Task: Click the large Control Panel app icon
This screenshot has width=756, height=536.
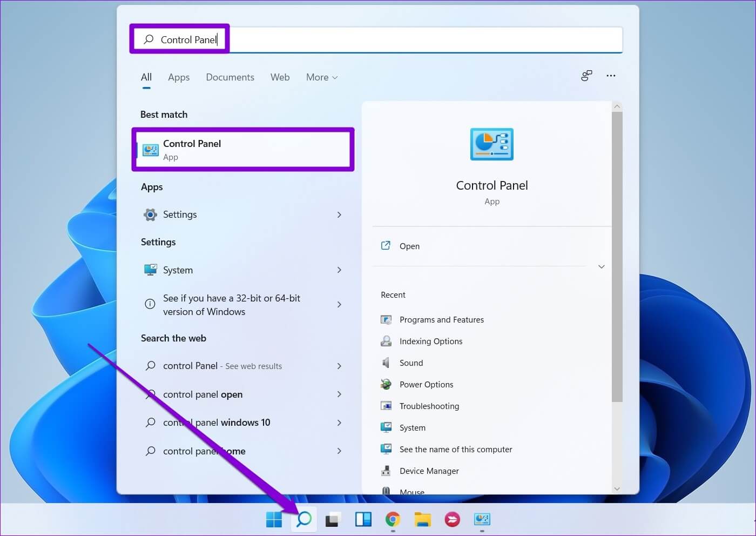Action: click(491, 144)
